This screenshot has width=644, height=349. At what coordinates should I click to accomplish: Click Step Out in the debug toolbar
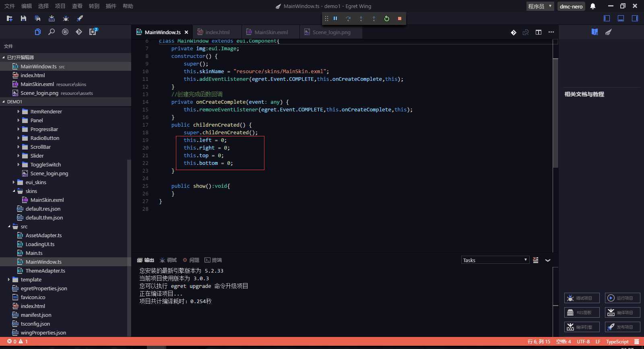(374, 18)
